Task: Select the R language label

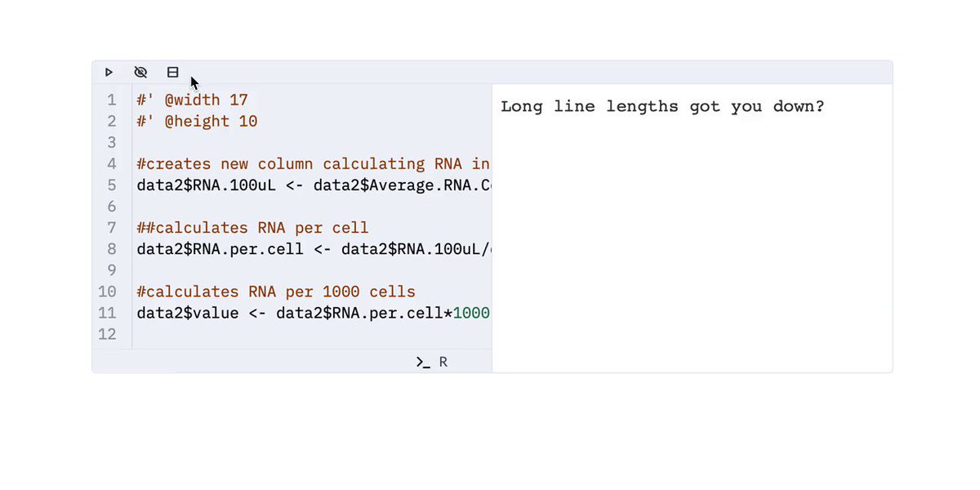Action: click(443, 362)
